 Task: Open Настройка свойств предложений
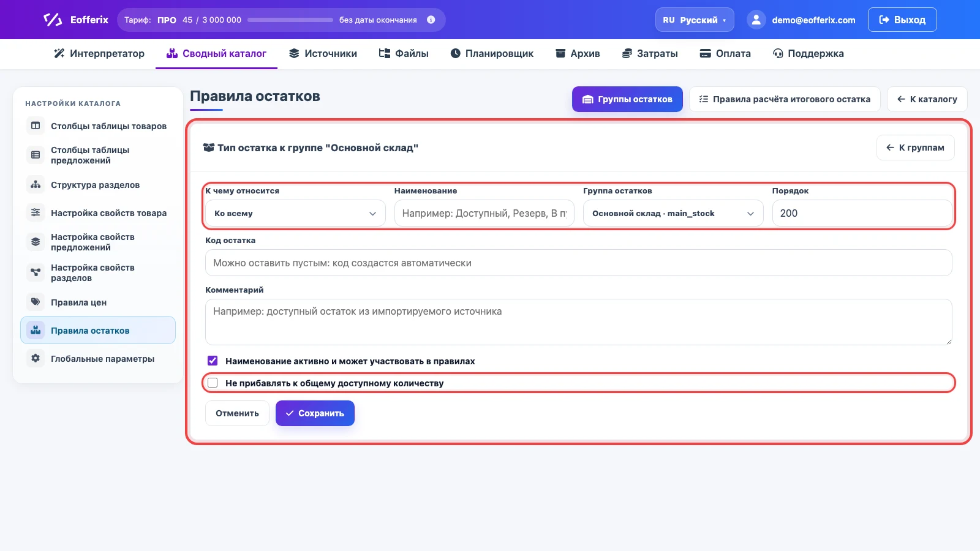(98, 242)
